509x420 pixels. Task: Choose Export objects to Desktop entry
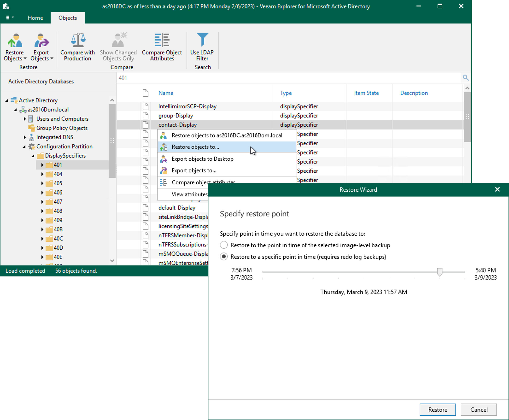coord(227,159)
